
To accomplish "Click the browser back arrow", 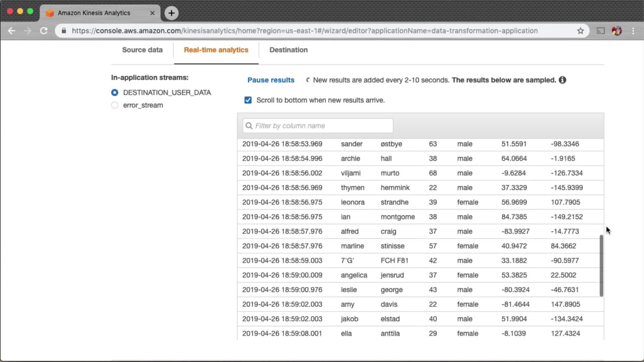I will [12, 31].
